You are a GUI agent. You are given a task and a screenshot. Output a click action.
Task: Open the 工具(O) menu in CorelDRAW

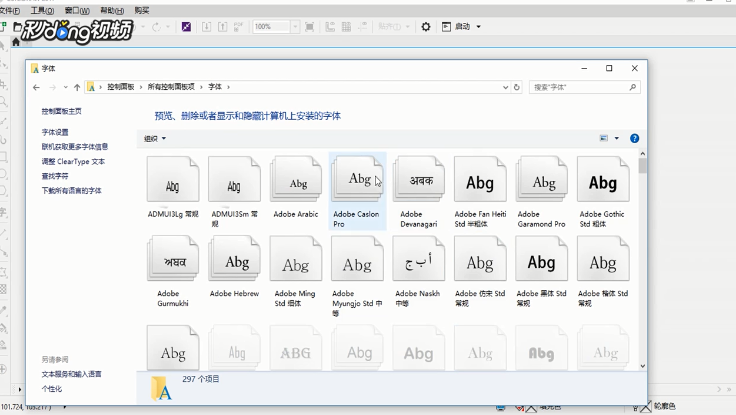pos(42,10)
